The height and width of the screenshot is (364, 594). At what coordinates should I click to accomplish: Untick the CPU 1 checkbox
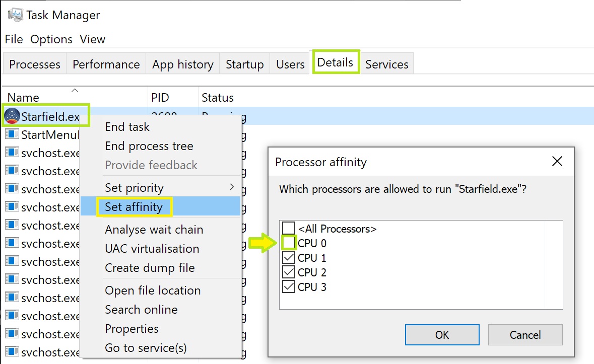(x=289, y=257)
